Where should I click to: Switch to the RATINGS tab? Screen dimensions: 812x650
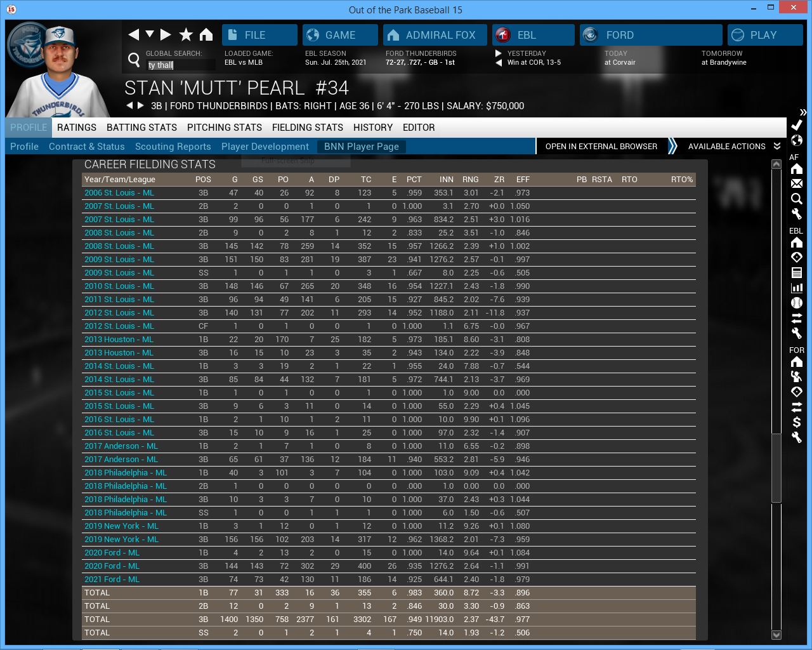[x=77, y=128]
